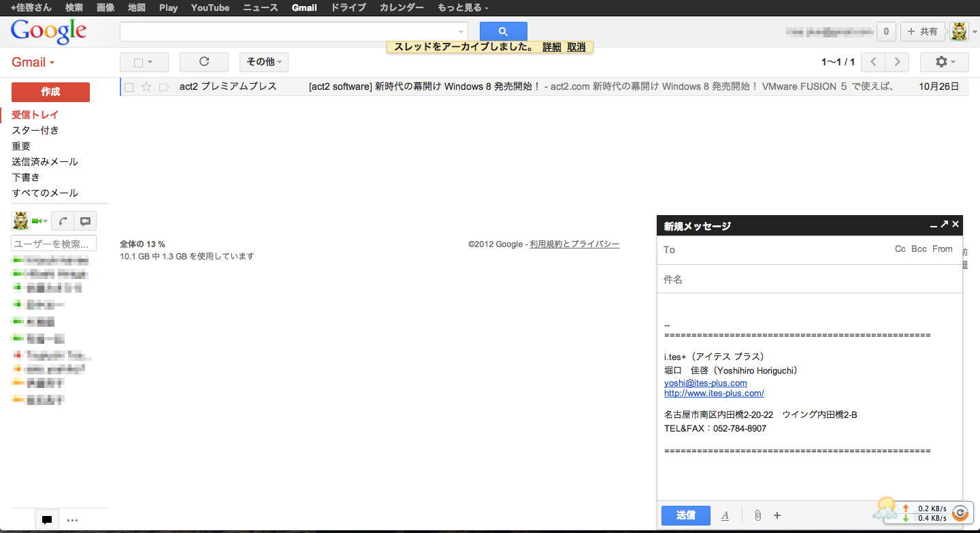Image resolution: width=980 pixels, height=533 pixels.
Task: Click the Google logo
Action: click(x=48, y=31)
